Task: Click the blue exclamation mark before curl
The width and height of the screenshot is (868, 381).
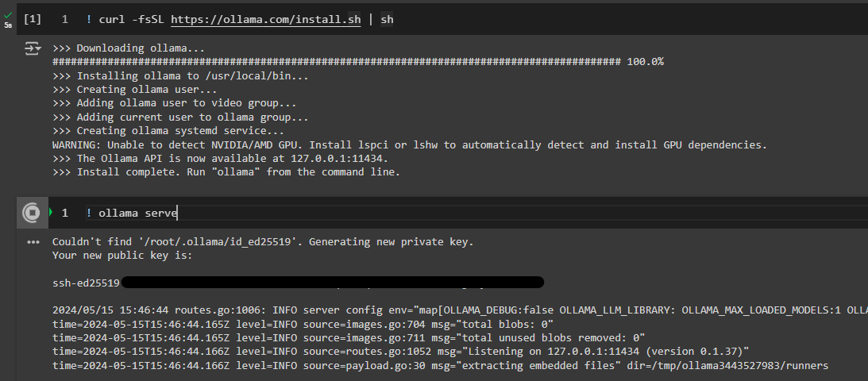Action: (89, 20)
